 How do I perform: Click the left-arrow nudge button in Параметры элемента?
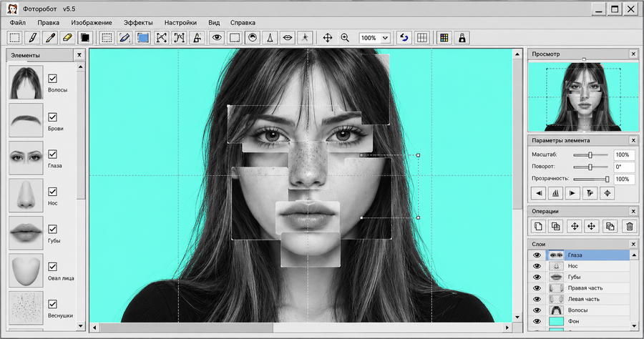tap(538, 193)
